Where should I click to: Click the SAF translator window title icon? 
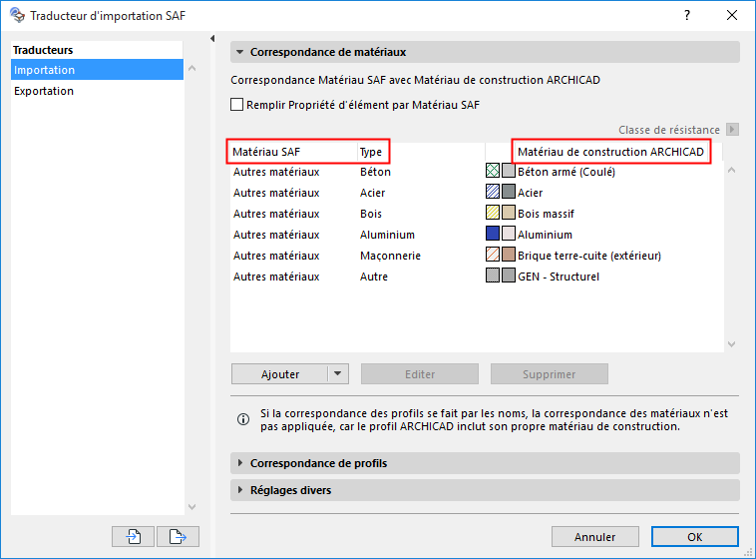tap(17, 15)
